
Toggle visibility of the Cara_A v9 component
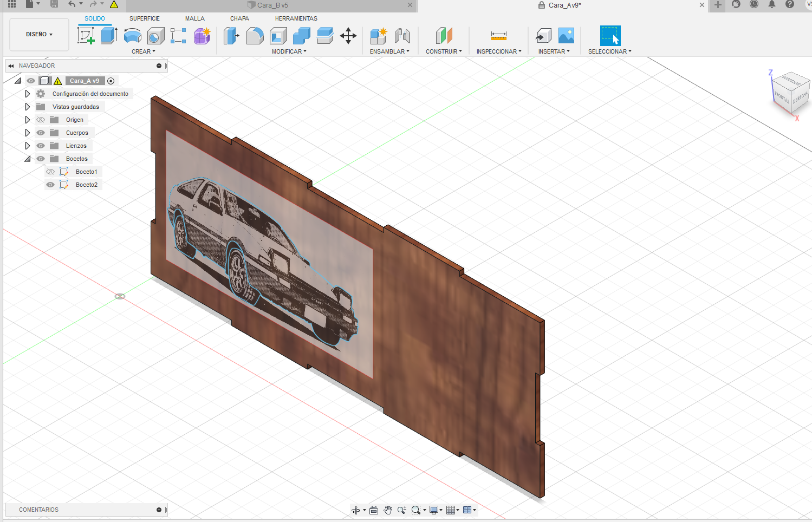(31, 81)
